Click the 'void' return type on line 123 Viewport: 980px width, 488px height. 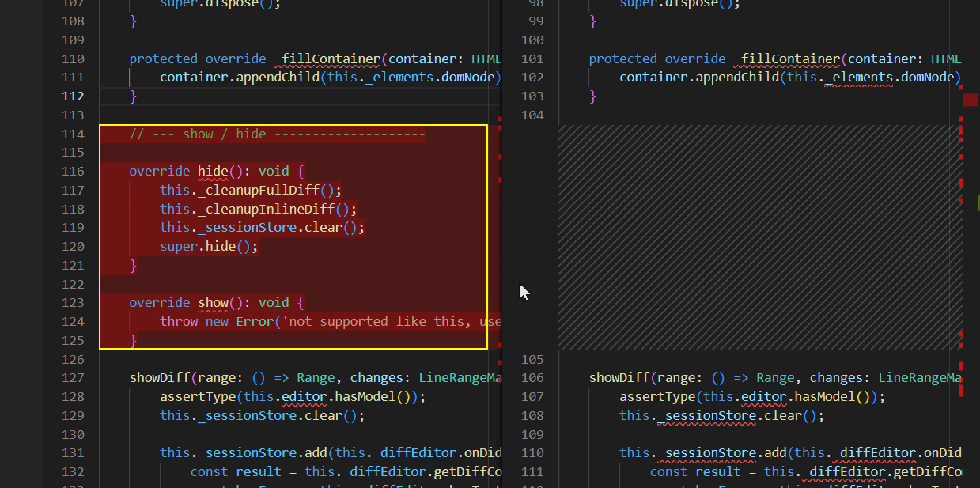click(x=274, y=302)
